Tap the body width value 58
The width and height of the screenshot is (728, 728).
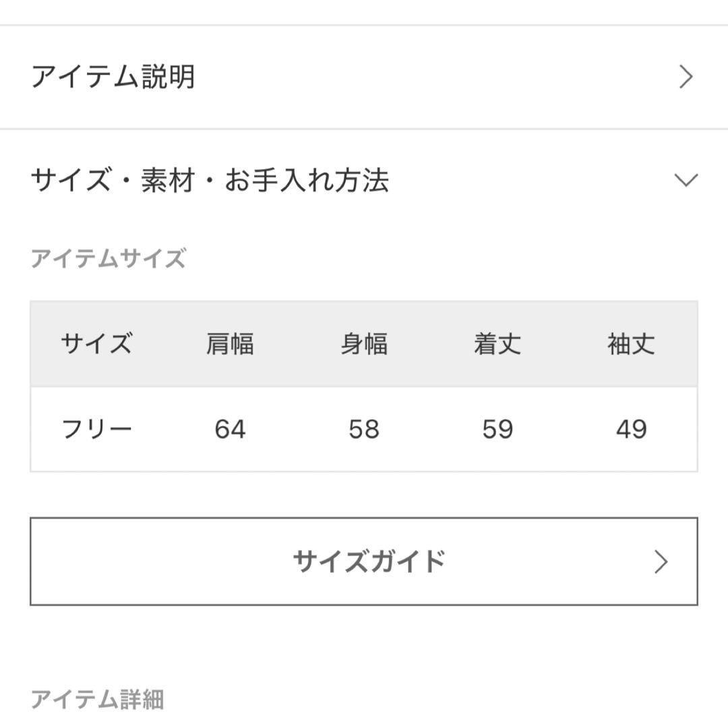tap(364, 429)
